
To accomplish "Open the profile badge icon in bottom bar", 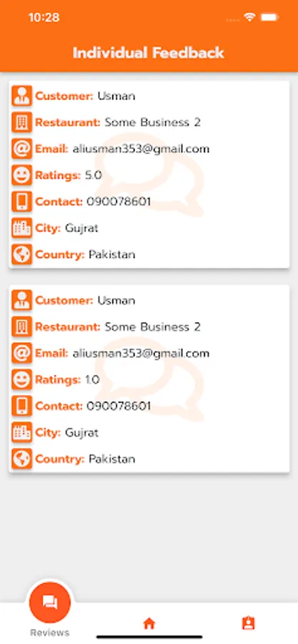I will click(x=249, y=623).
